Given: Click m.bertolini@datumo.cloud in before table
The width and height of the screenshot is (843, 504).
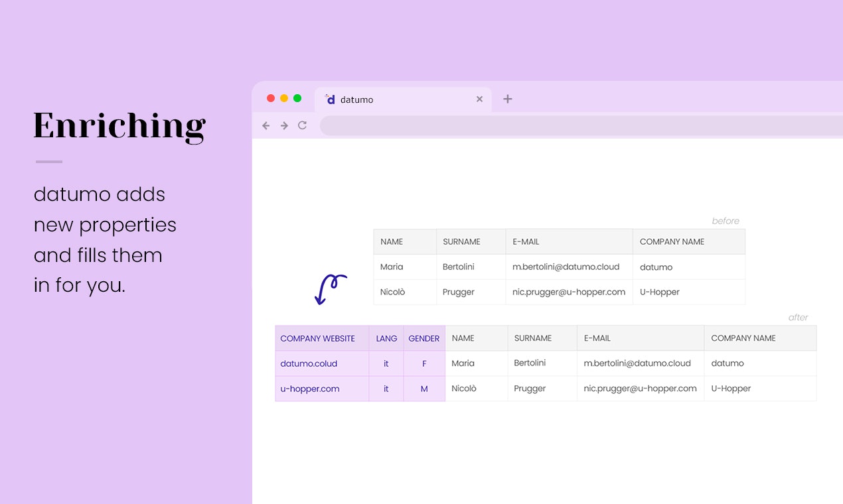Looking at the screenshot, I should (569, 267).
